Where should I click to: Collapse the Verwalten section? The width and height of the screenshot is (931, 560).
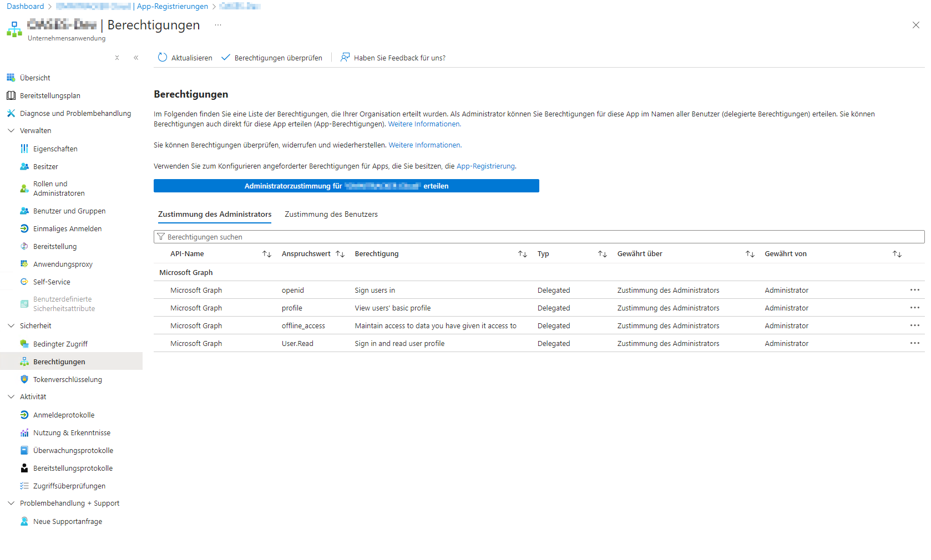[x=11, y=131]
